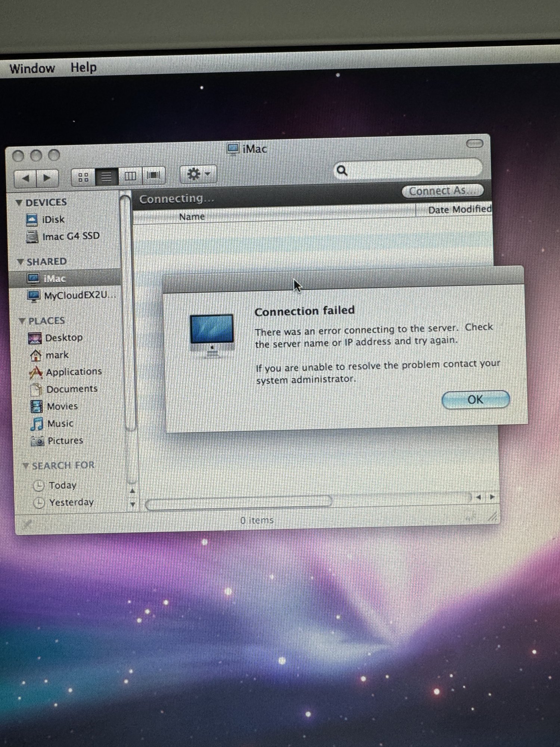This screenshot has width=560, height=747.
Task: Open Desktop in the sidebar
Action: [x=55, y=338]
